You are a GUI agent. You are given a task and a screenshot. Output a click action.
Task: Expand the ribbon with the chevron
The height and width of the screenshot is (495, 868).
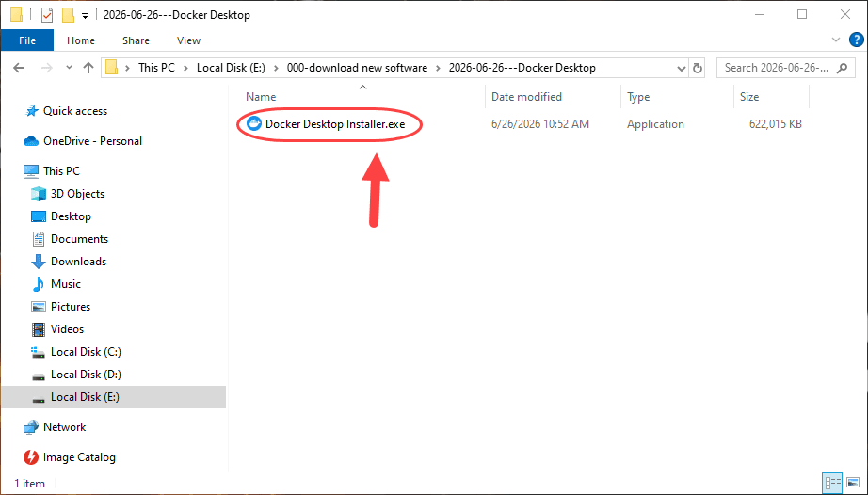[836, 40]
